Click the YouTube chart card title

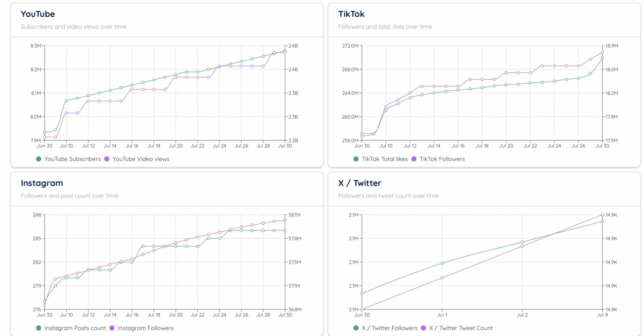point(38,14)
